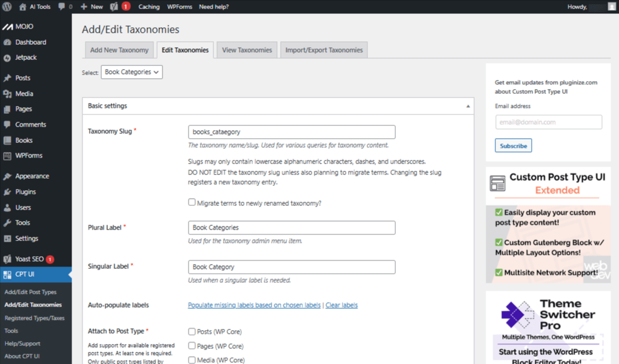Image resolution: width=619 pixels, height=364 pixels.
Task: Open the Yoast SEO icon in admin bar
Action: [x=114, y=7]
